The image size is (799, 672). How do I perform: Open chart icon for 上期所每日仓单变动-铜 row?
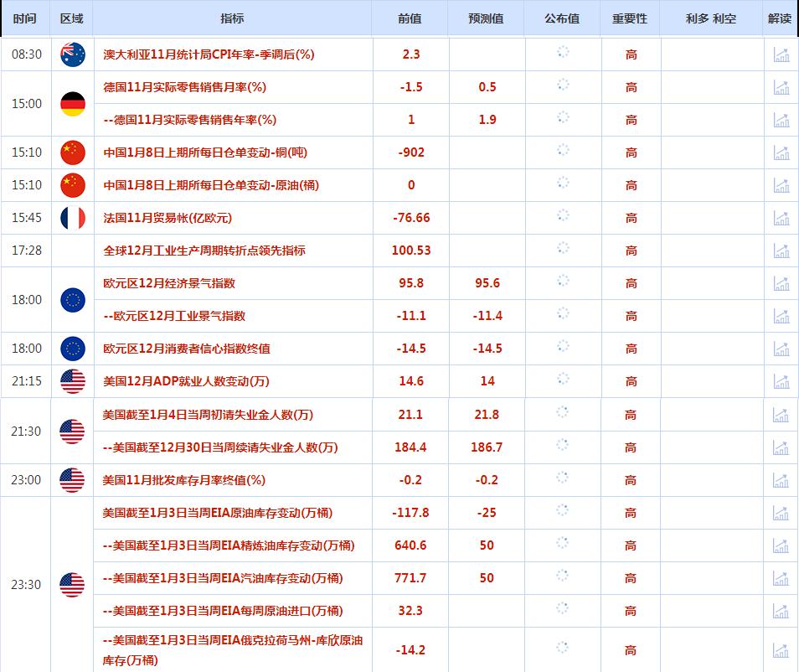781,152
